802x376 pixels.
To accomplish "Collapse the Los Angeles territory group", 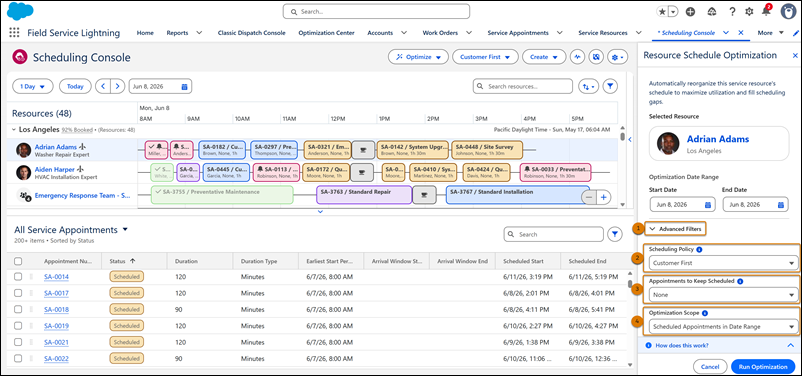I will point(14,130).
